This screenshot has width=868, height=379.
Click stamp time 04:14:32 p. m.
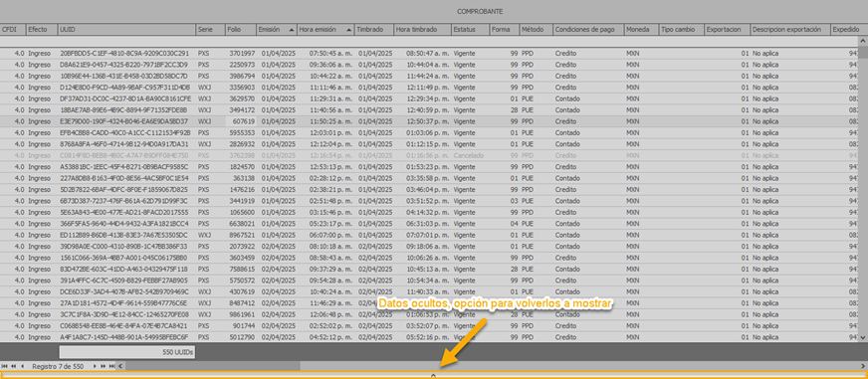point(427,212)
